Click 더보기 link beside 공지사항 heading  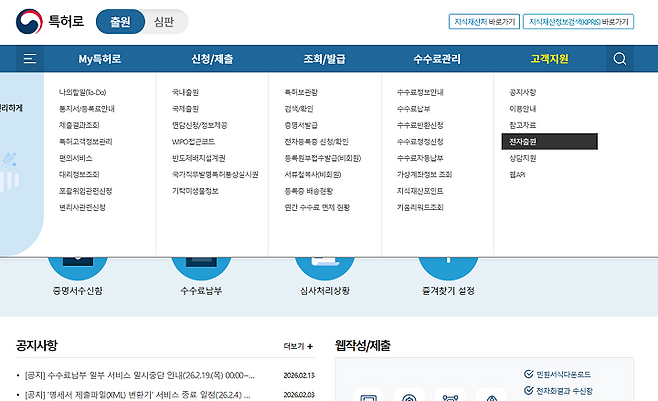[x=298, y=346]
